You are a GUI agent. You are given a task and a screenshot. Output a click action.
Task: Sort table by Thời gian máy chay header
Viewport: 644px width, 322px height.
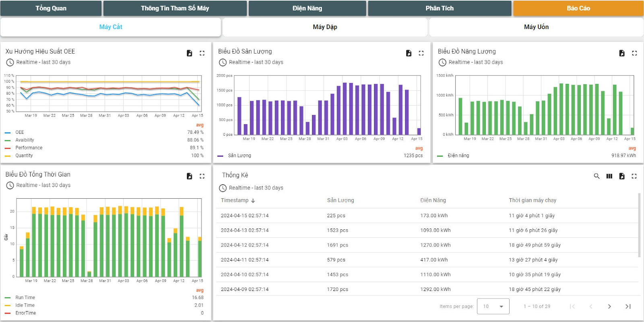pyautogui.click(x=533, y=200)
